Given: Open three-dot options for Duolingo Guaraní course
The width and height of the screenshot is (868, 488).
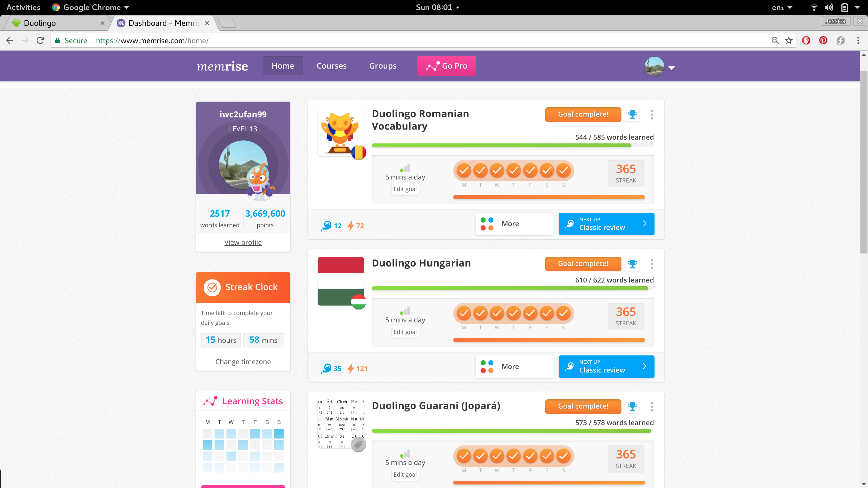Looking at the screenshot, I should tap(652, 406).
